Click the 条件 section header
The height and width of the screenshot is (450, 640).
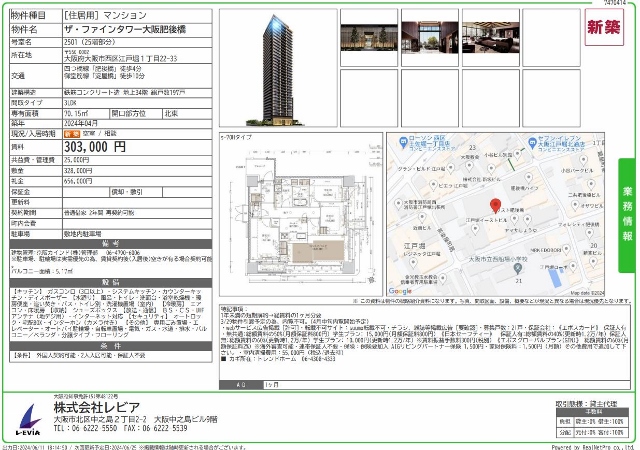coord(111,346)
